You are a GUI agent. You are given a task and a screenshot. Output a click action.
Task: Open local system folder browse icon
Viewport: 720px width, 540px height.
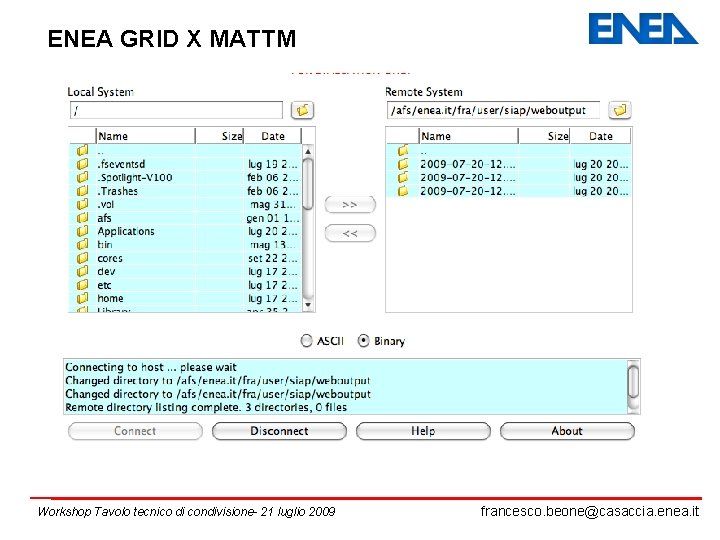click(302, 110)
